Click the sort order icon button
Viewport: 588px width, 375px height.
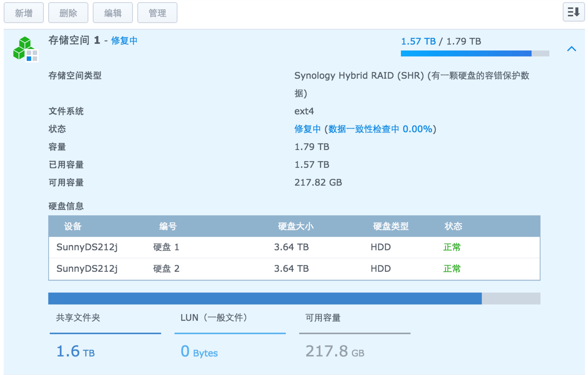tap(574, 12)
